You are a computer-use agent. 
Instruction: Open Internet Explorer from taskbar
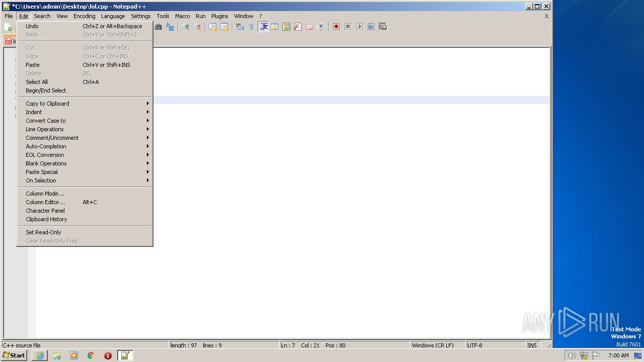pos(40,355)
